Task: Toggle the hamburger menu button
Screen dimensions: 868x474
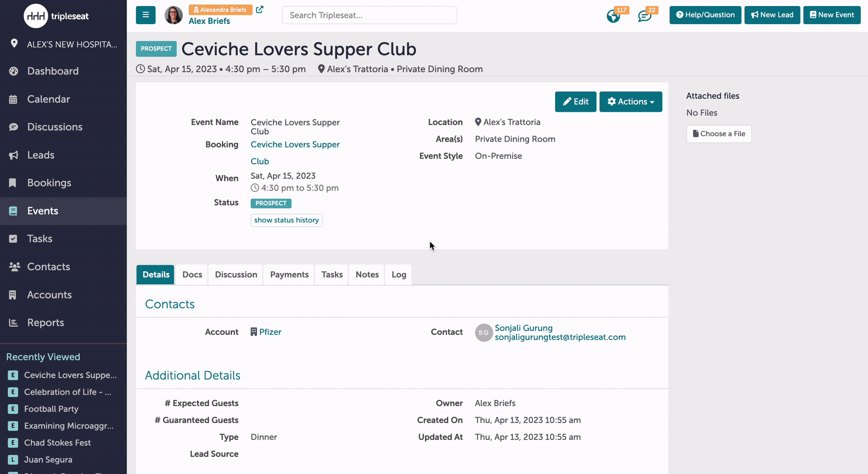Action: (146, 15)
